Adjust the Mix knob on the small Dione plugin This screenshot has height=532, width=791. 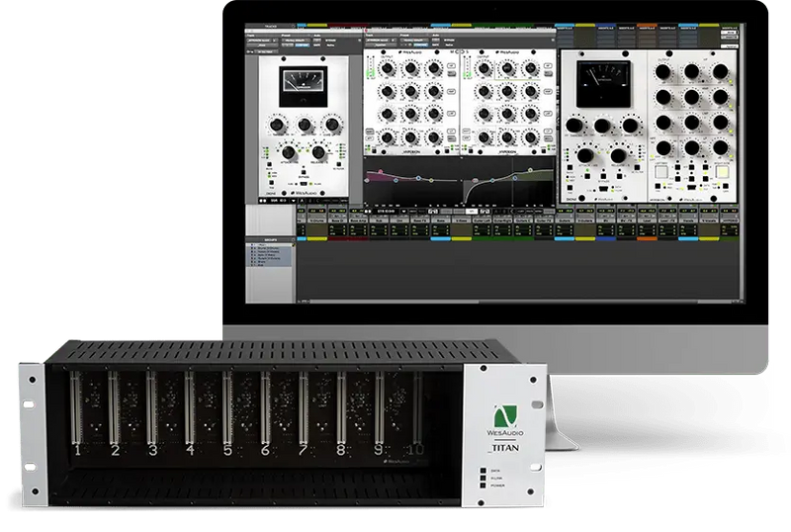pos(305,125)
